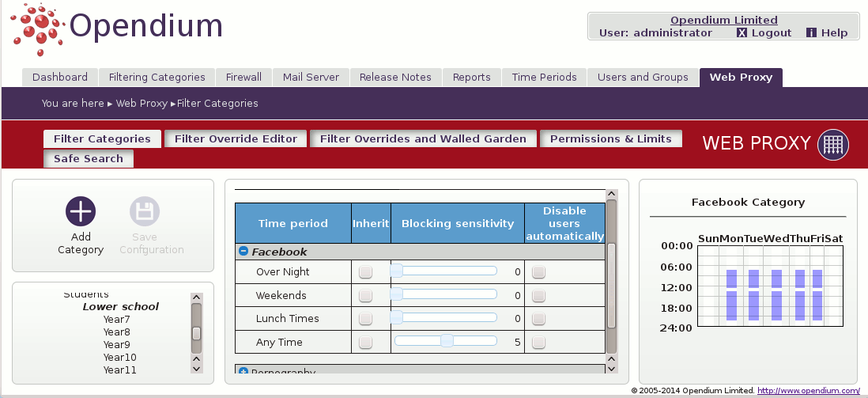Open the Reports tab

pyautogui.click(x=472, y=77)
